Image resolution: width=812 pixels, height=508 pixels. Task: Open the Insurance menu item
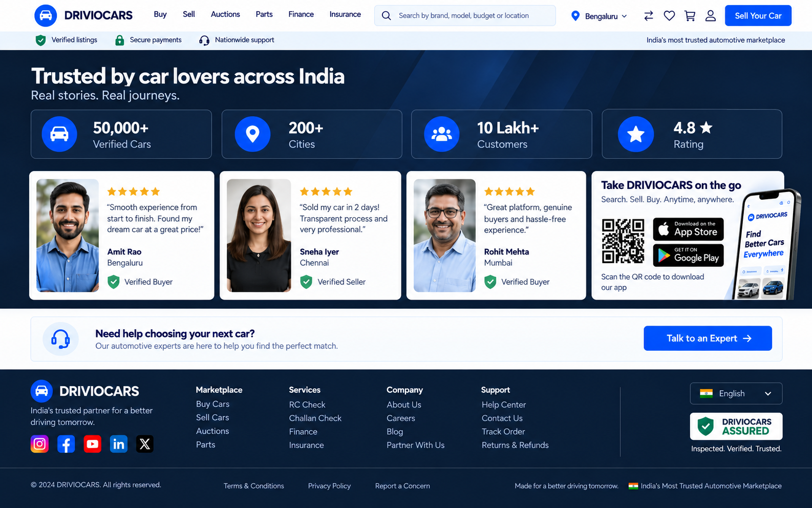point(345,14)
